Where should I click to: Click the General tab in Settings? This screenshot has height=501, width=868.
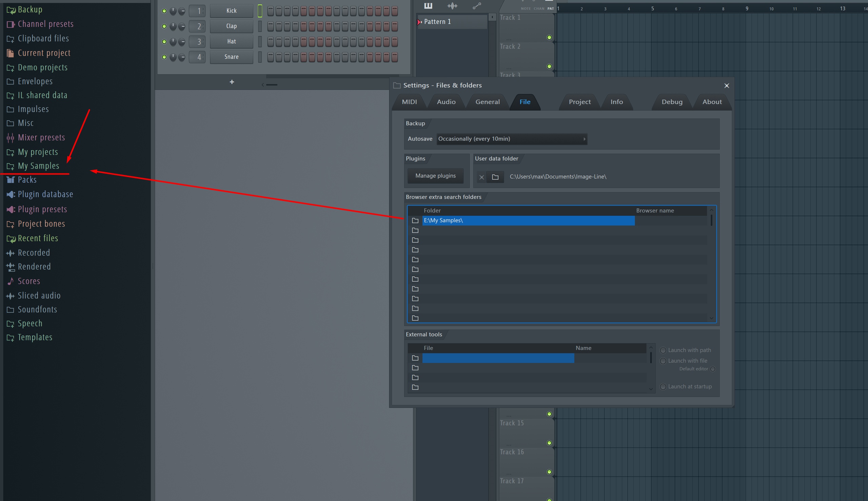[x=488, y=101]
